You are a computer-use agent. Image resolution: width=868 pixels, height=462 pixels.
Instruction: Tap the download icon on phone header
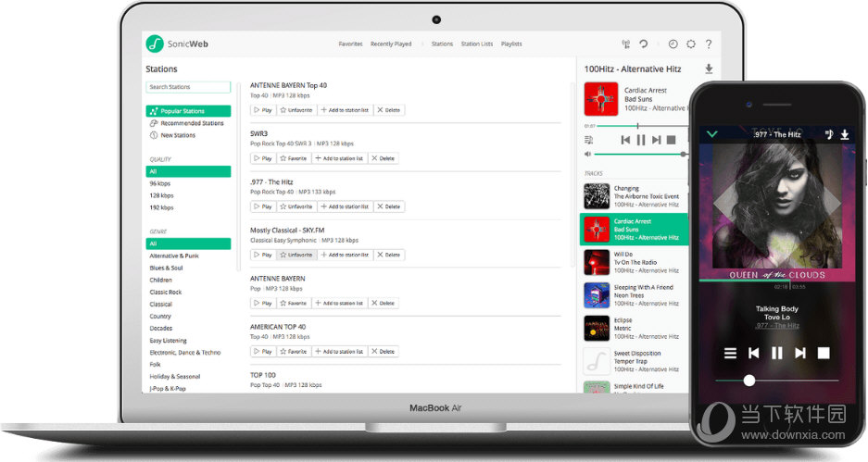tap(845, 134)
